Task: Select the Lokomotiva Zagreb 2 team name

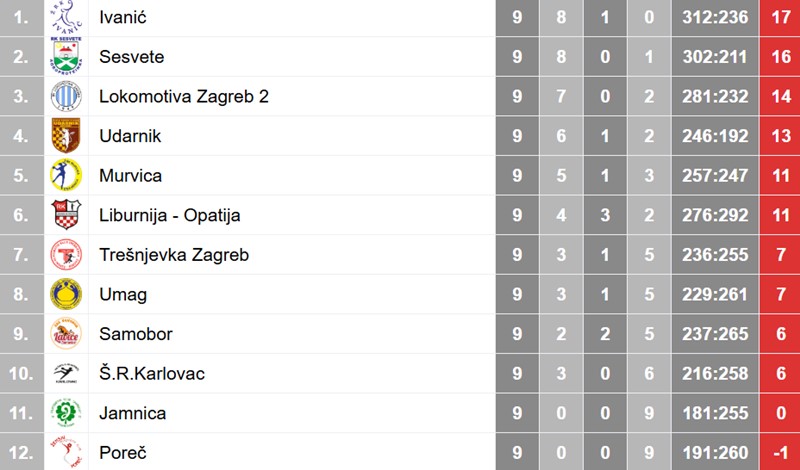Action: 184,97
